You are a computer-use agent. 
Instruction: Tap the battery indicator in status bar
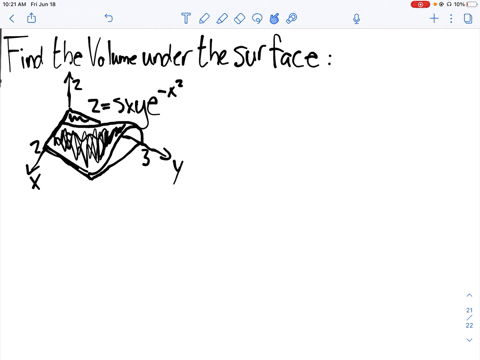pyautogui.click(x=472, y=4)
